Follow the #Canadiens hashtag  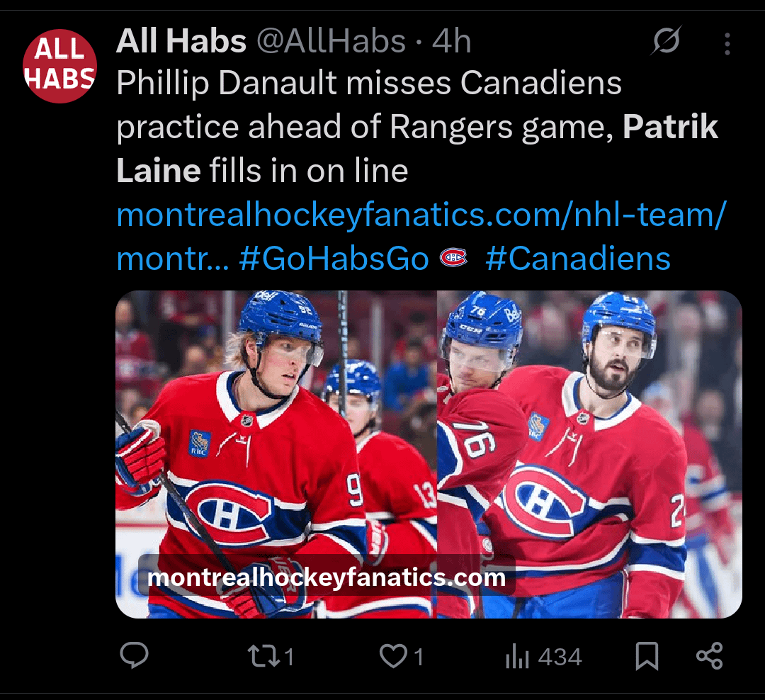pyautogui.click(x=578, y=259)
